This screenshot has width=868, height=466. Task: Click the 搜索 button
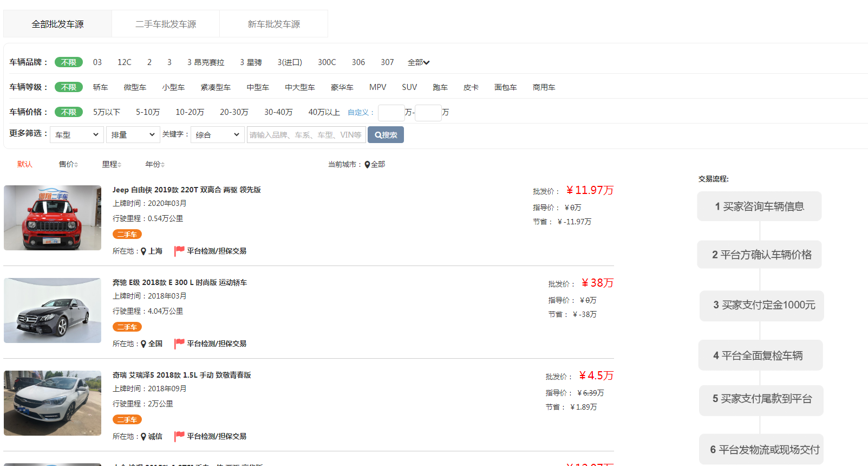[386, 134]
